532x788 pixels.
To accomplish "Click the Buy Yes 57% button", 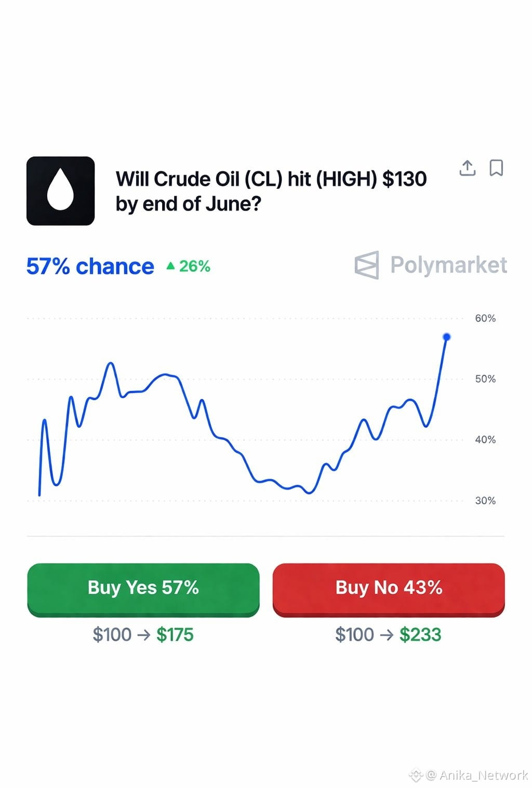I will tap(143, 589).
